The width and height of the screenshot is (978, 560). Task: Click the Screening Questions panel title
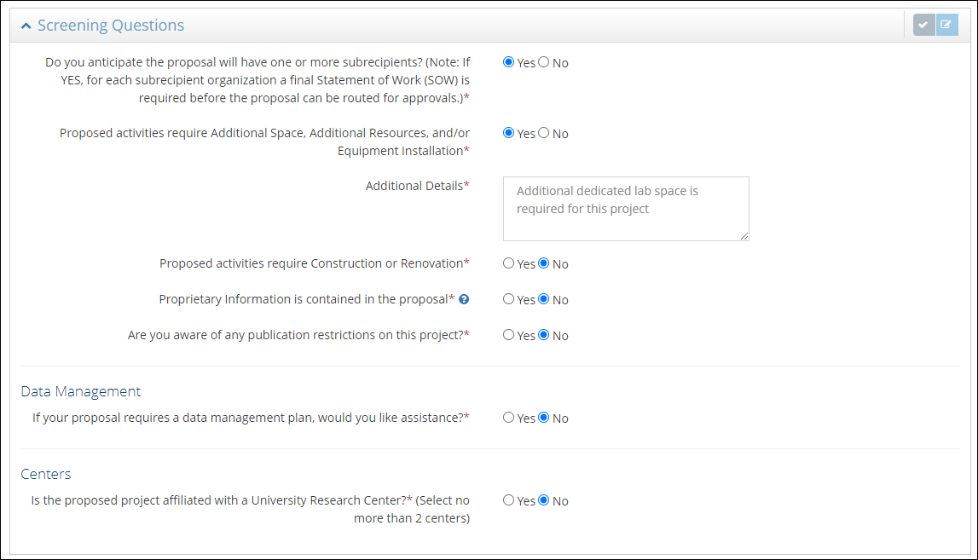pyautogui.click(x=111, y=26)
